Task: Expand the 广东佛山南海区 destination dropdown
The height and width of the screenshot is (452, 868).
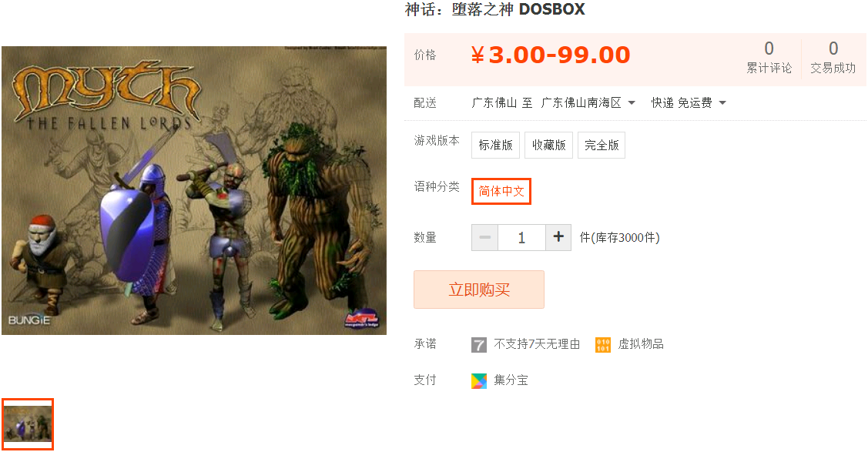Action: (588, 103)
